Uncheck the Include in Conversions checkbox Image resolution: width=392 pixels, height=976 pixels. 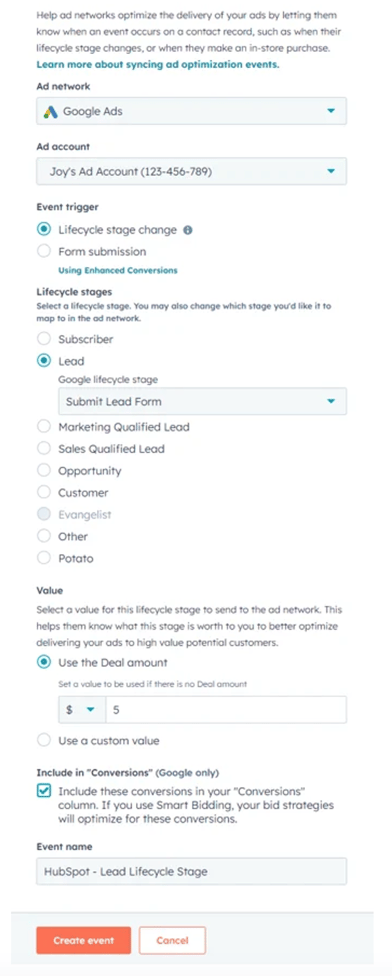pos(44,791)
